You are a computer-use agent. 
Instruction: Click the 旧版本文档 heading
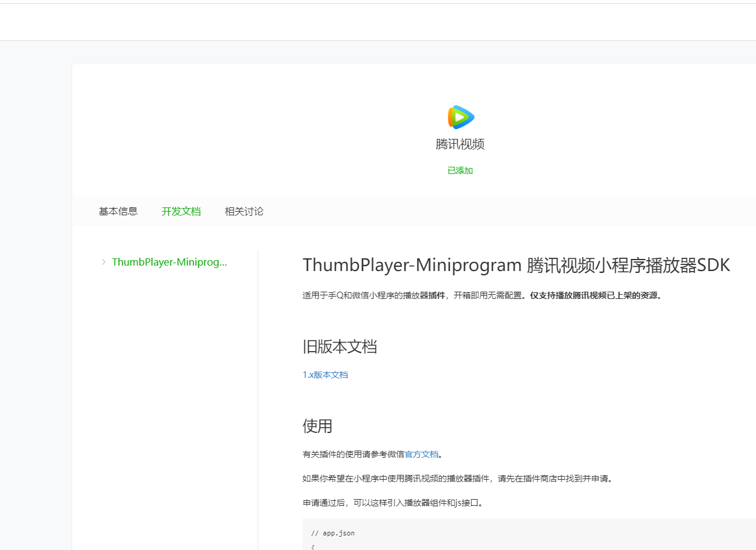point(340,347)
